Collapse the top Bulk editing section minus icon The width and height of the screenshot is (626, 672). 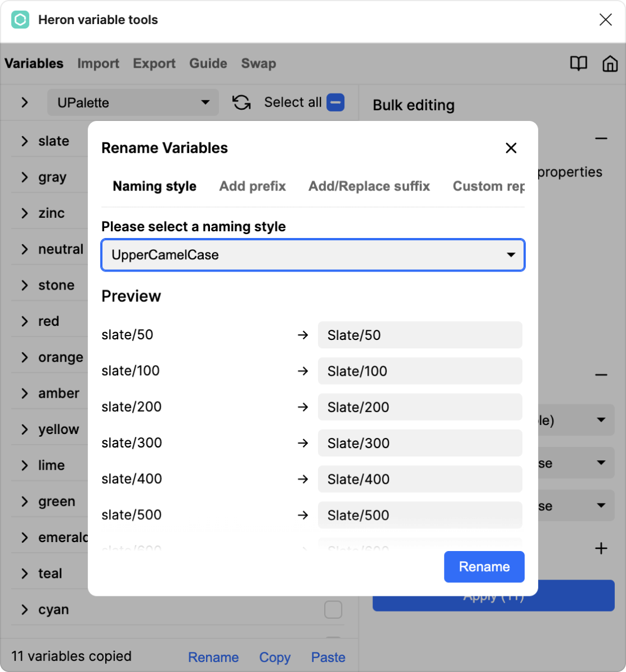point(601,138)
